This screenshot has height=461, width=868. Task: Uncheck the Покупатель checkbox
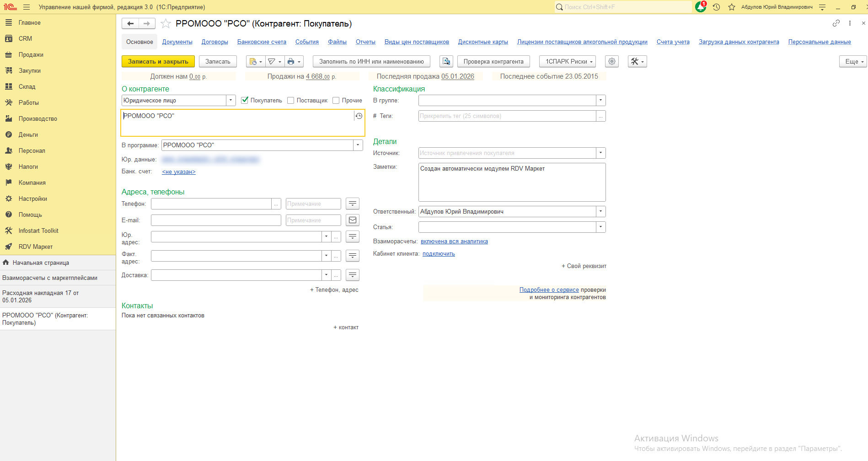[245, 101]
